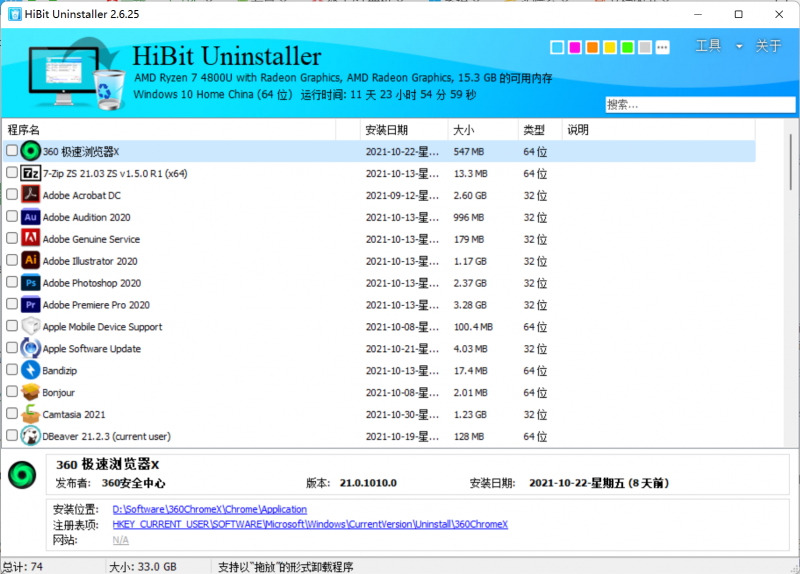
Task: Click the N/A website link
Action: pos(120,540)
